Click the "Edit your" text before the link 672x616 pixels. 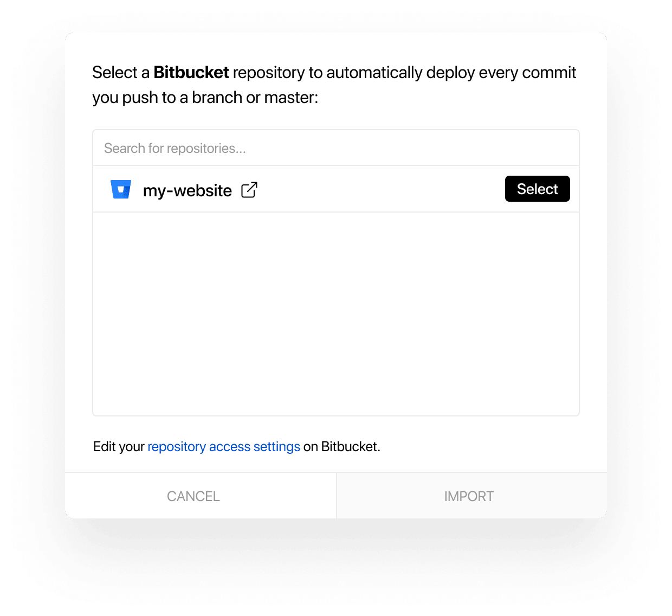coord(119,446)
